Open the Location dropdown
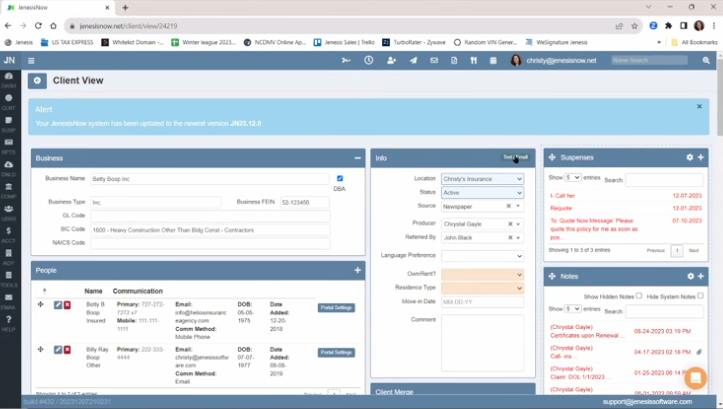 (x=481, y=179)
